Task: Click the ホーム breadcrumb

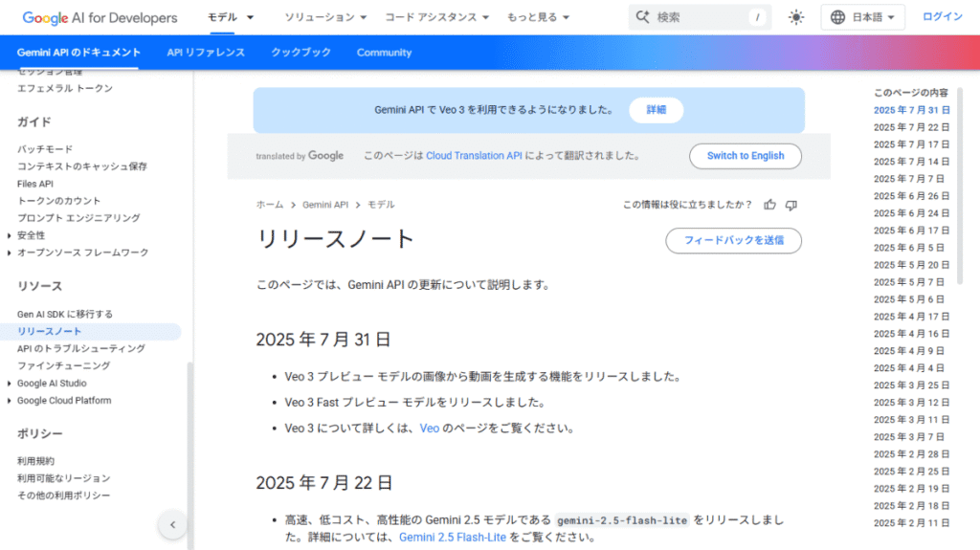Action: coord(269,205)
